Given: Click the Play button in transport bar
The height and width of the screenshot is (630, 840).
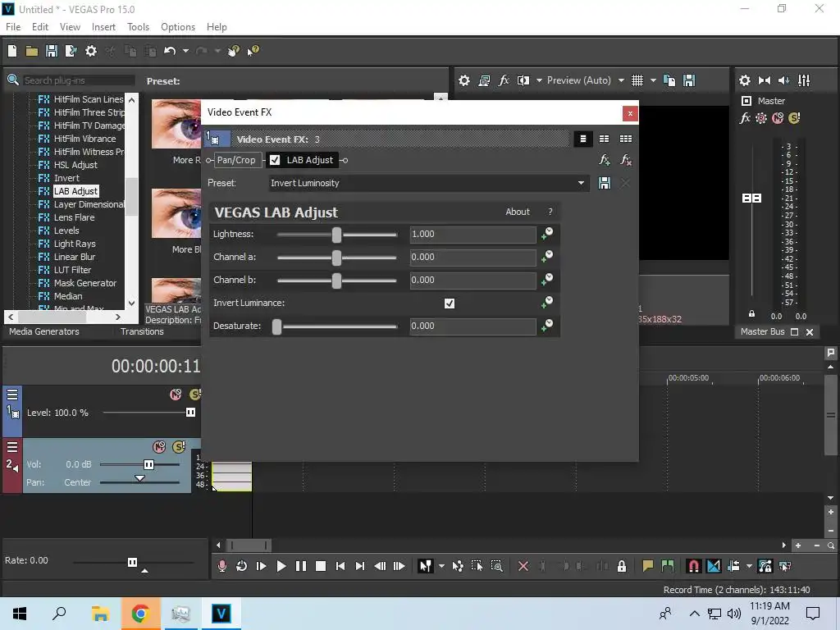Looking at the screenshot, I should (281, 566).
